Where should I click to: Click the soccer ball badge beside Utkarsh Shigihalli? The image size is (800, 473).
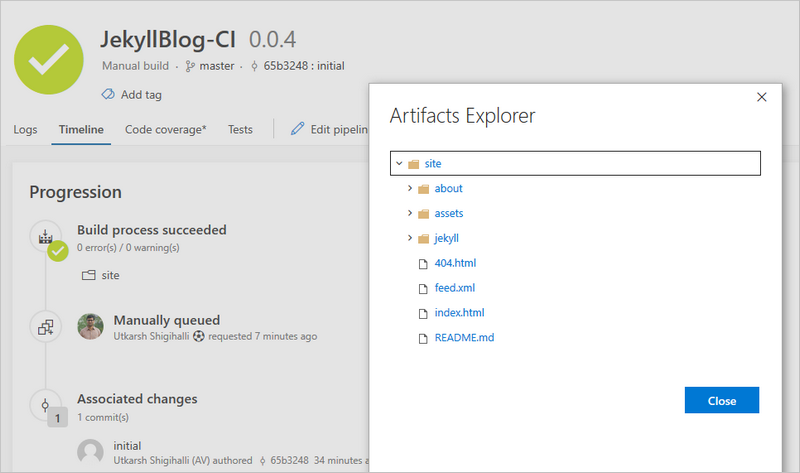(x=198, y=336)
